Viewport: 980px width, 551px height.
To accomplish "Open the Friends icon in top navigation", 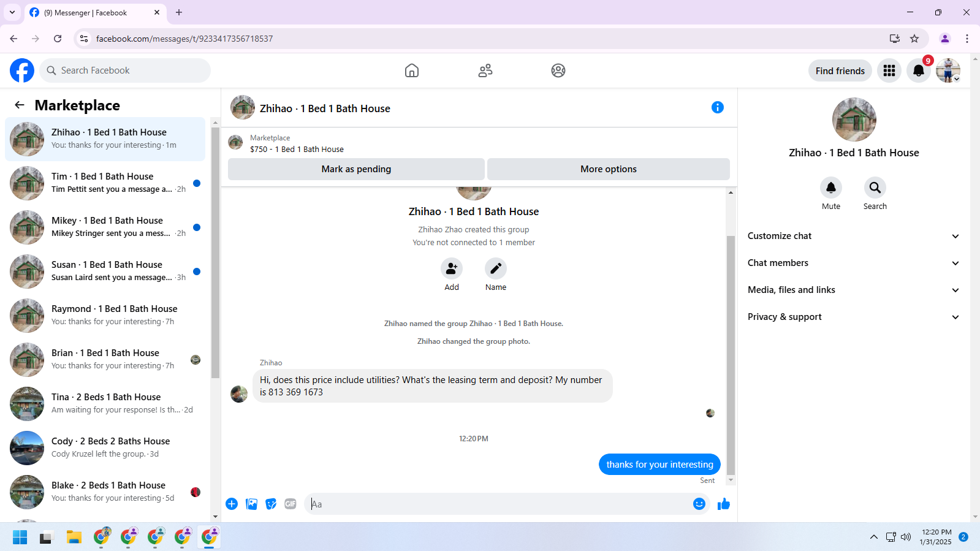I will [x=485, y=70].
